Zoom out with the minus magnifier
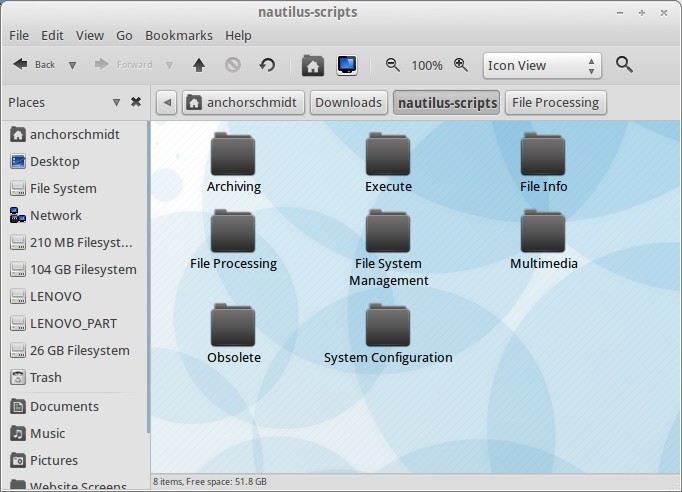This screenshot has height=492, width=682. point(392,65)
